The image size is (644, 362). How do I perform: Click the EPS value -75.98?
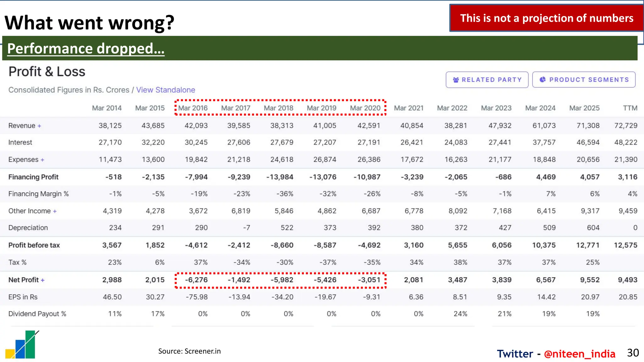(197, 297)
